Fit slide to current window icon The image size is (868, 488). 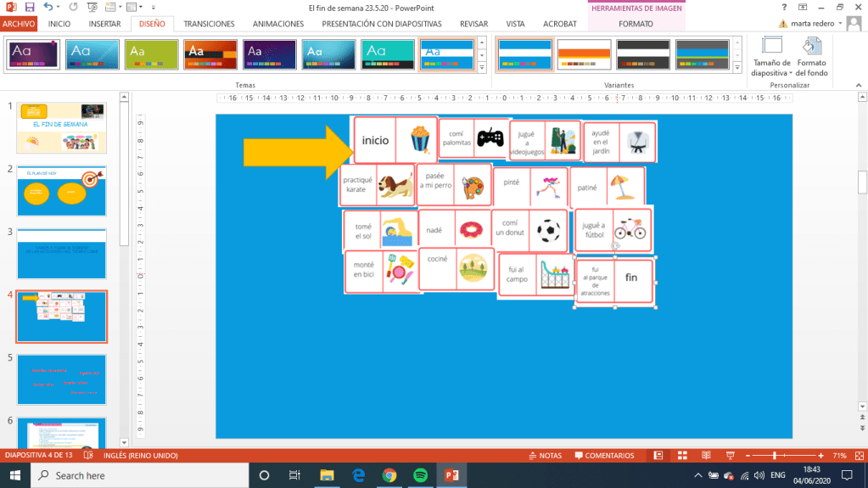pos(857,456)
